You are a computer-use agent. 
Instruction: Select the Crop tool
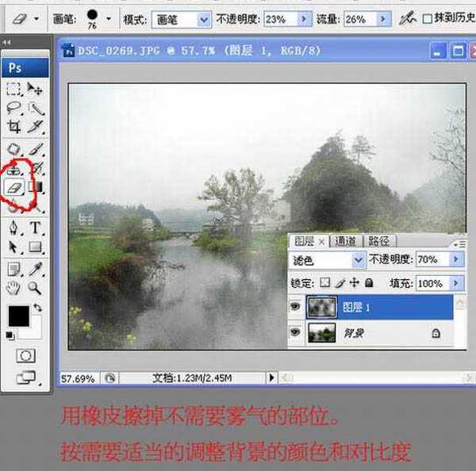point(13,126)
